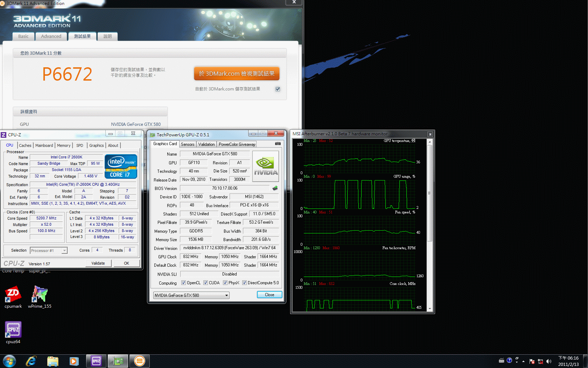Image resolution: width=588 pixels, height=368 pixels.
Task: Click the CPU-Z window title icon
Action: pos(3,135)
